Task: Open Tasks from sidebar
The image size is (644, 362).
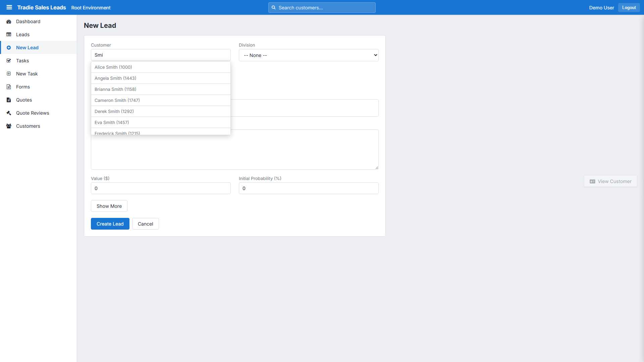Action: [x=39, y=61]
